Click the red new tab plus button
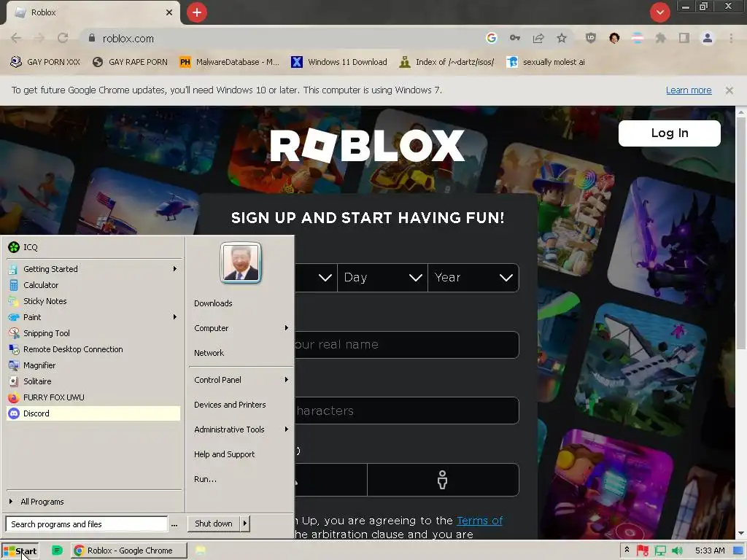Screen dimensions: 747x560 pyautogui.click(x=197, y=12)
